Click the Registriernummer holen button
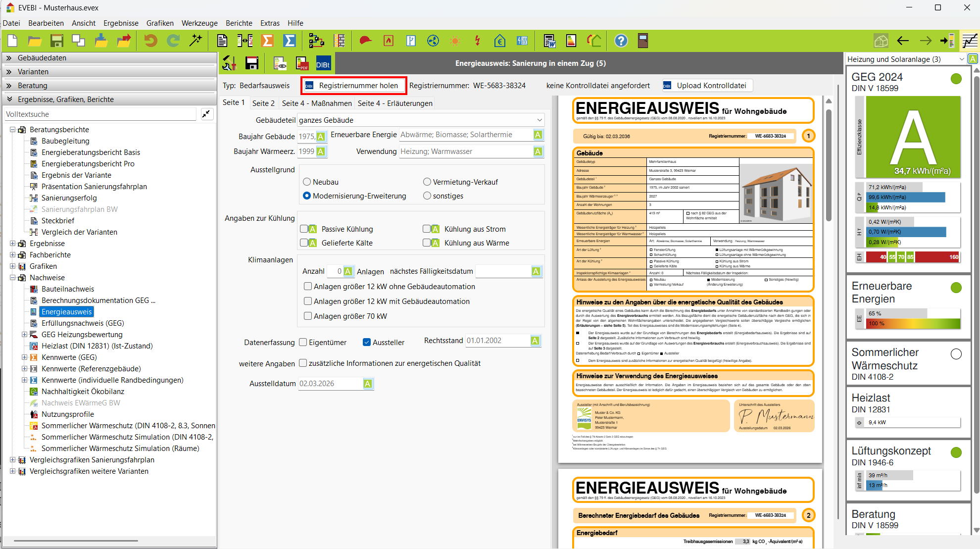The image size is (980, 549). pyautogui.click(x=353, y=85)
